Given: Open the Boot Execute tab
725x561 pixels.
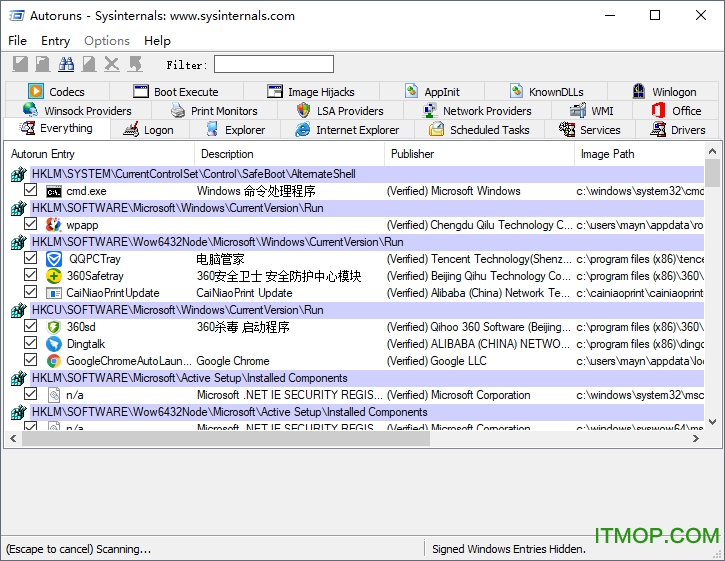Looking at the screenshot, I should [x=176, y=92].
